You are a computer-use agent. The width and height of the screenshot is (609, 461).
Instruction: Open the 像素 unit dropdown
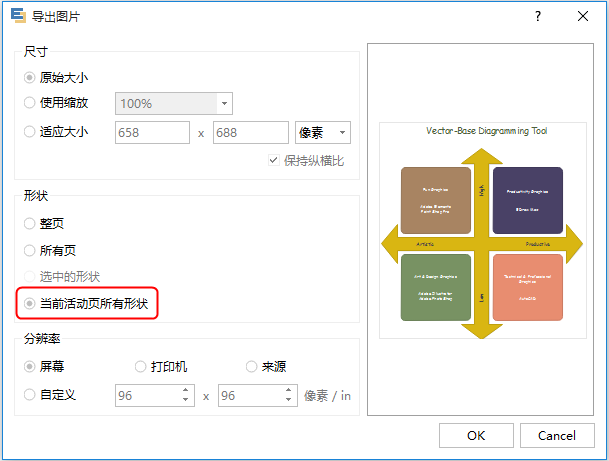click(x=323, y=132)
